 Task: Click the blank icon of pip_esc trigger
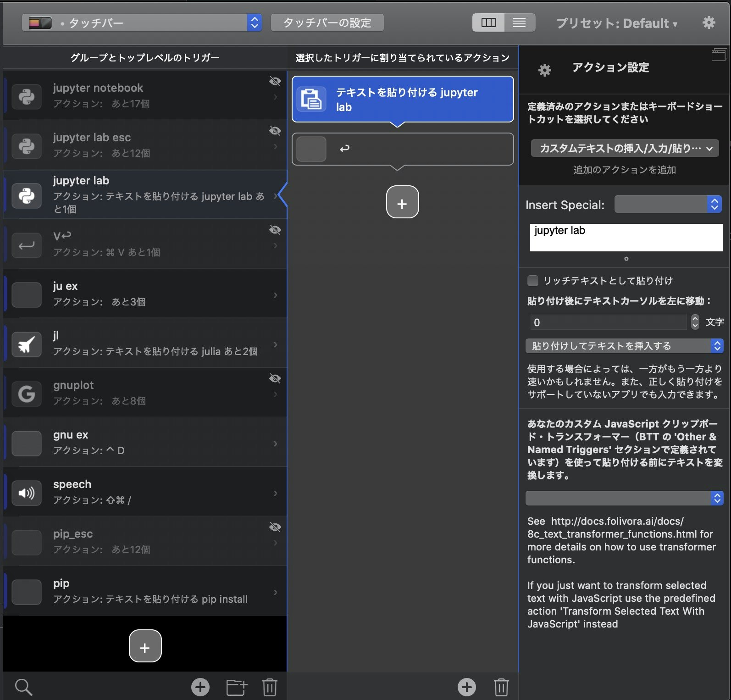27,542
